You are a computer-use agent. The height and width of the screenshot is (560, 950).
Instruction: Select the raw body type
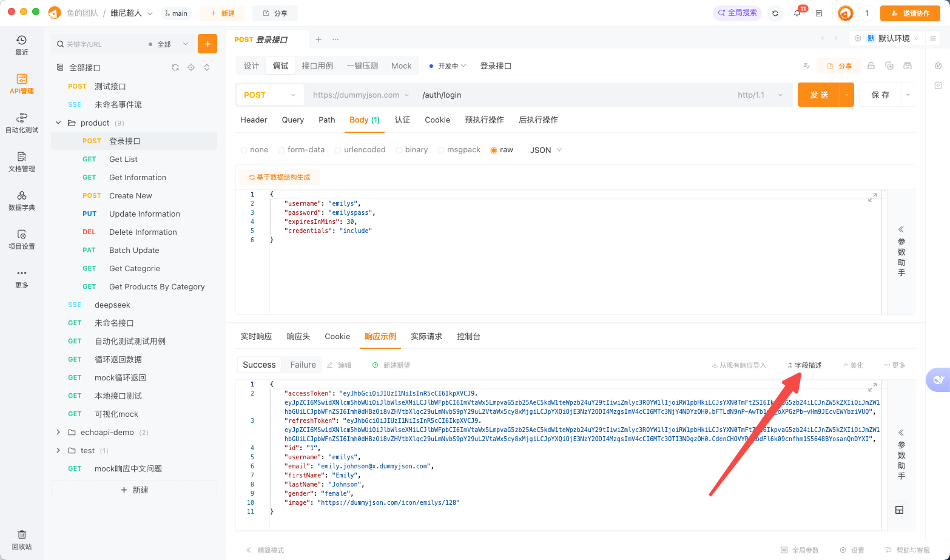[502, 150]
